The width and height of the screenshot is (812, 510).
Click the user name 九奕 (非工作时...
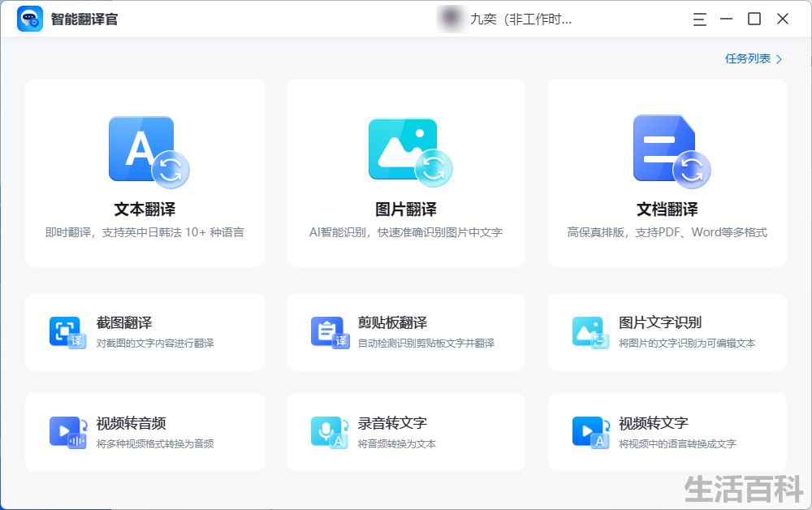point(521,19)
